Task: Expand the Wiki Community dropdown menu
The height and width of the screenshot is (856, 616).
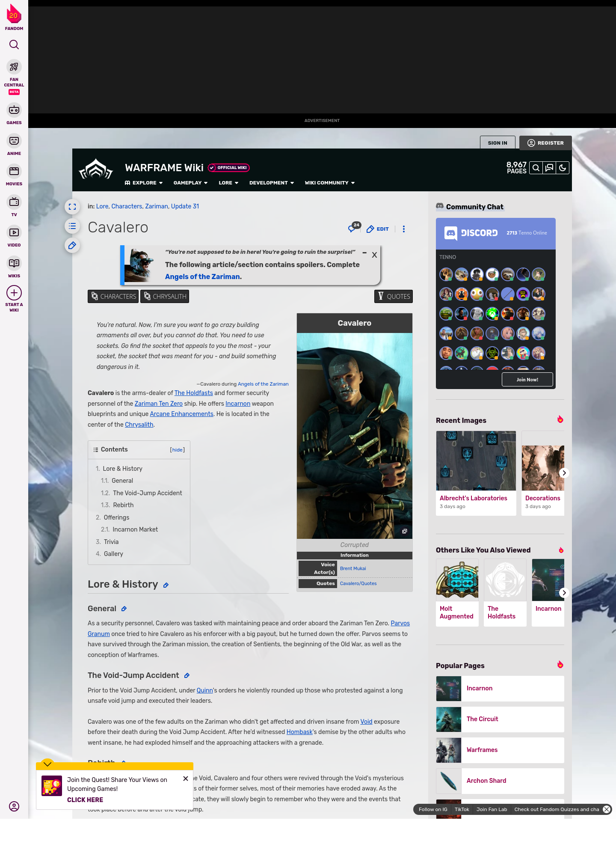Action: pyautogui.click(x=330, y=183)
